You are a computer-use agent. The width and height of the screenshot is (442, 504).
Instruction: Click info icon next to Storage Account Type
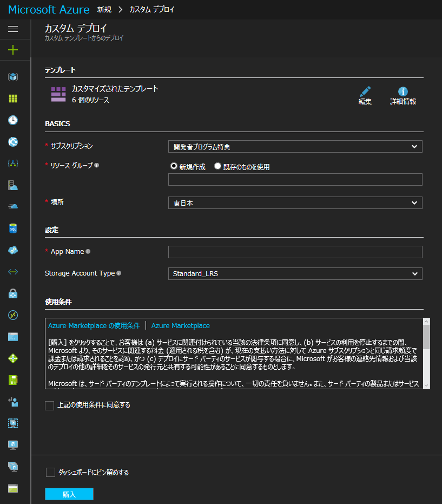tap(119, 273)
